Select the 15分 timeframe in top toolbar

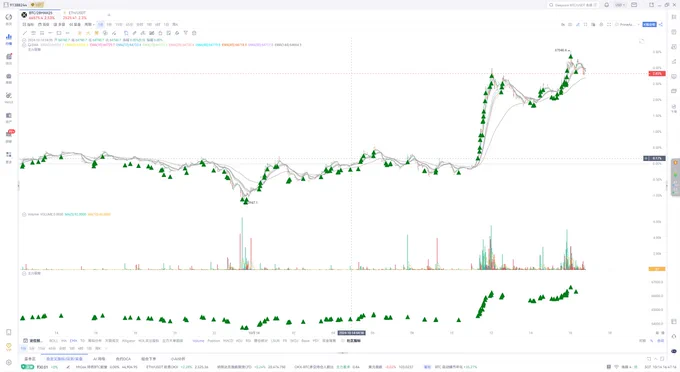pos(118,25)
